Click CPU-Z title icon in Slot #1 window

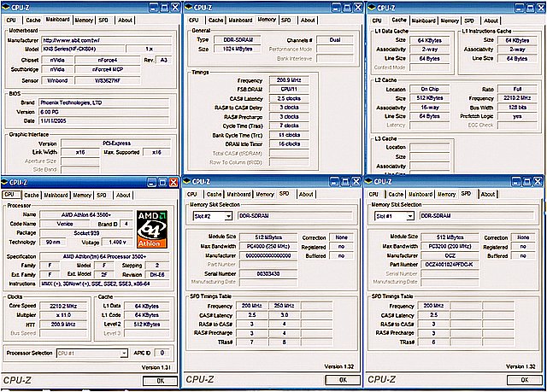click(368, 181)
